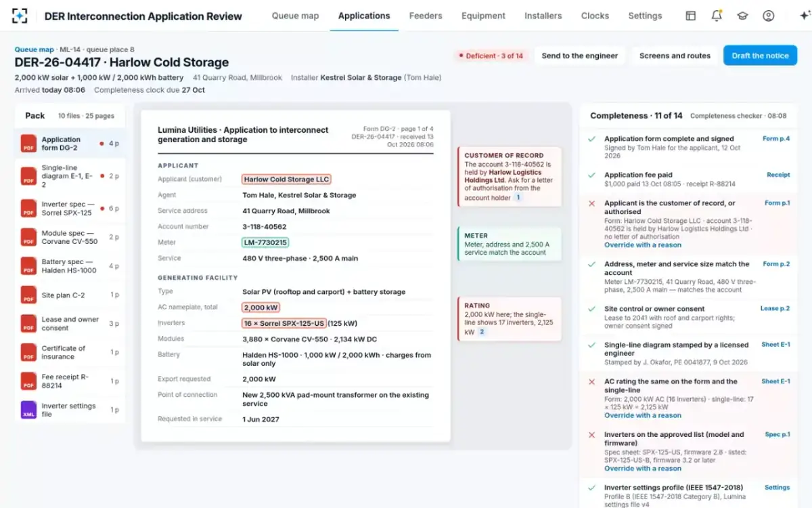Open Screens and routes
812x508 pixels.
click(x=675, y=56)
